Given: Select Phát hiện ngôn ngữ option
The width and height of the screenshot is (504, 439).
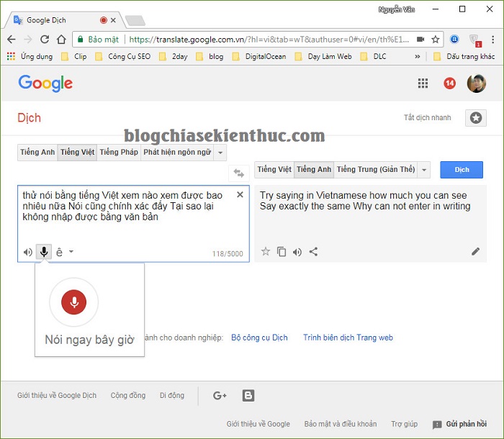Looking at the screenshot, I should coord(177,152).
